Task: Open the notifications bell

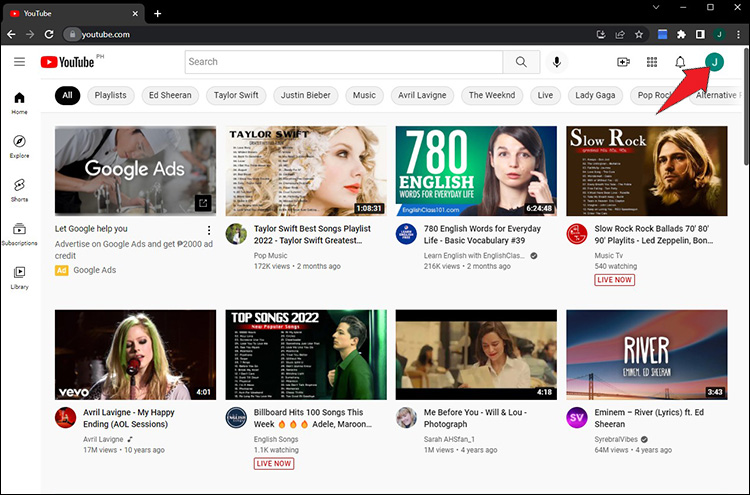Action: [680, 62]
